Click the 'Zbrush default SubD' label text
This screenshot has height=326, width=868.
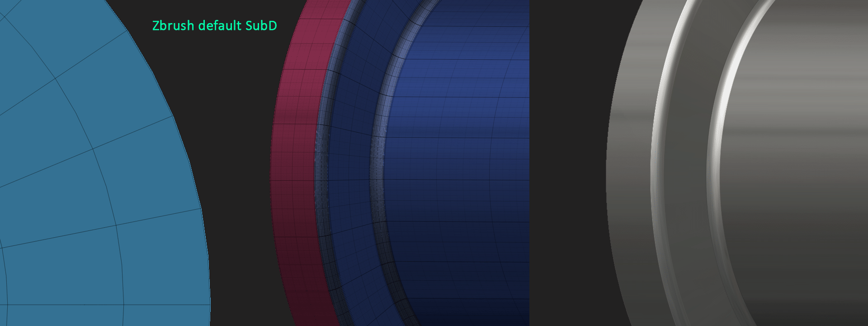[215, 25]
